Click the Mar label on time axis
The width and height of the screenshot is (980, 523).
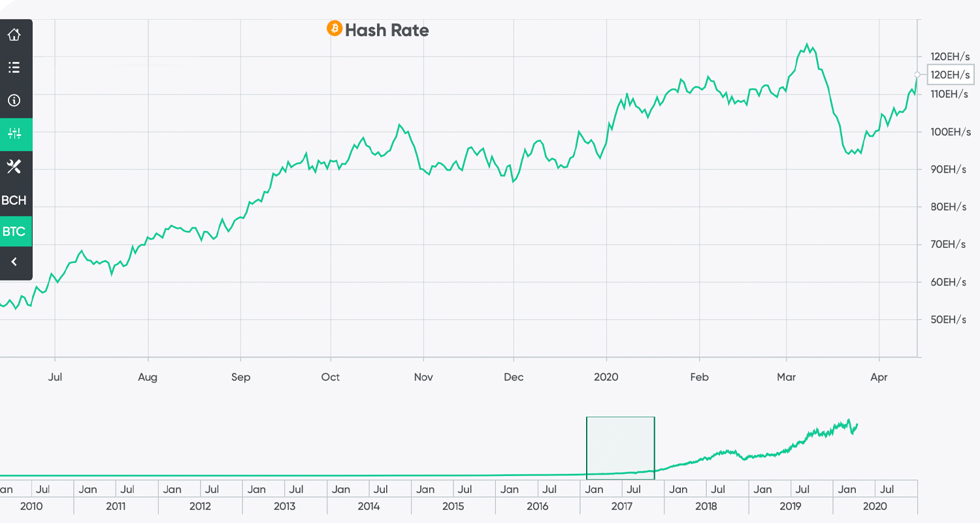coord(786,377)
